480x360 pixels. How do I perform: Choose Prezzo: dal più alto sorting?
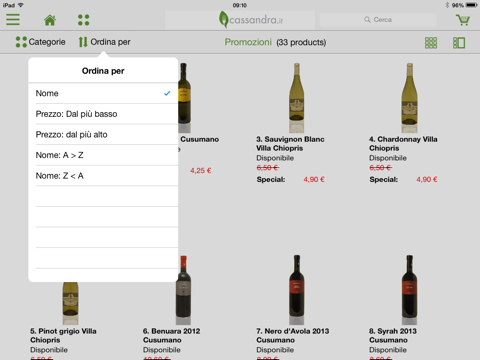coord(103,135)
